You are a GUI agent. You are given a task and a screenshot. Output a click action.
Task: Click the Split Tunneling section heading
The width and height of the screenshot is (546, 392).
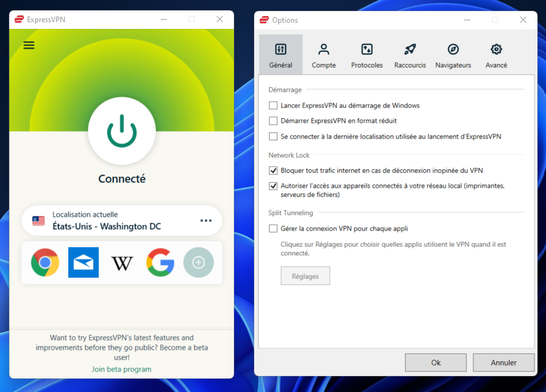(x=291, y=213)
